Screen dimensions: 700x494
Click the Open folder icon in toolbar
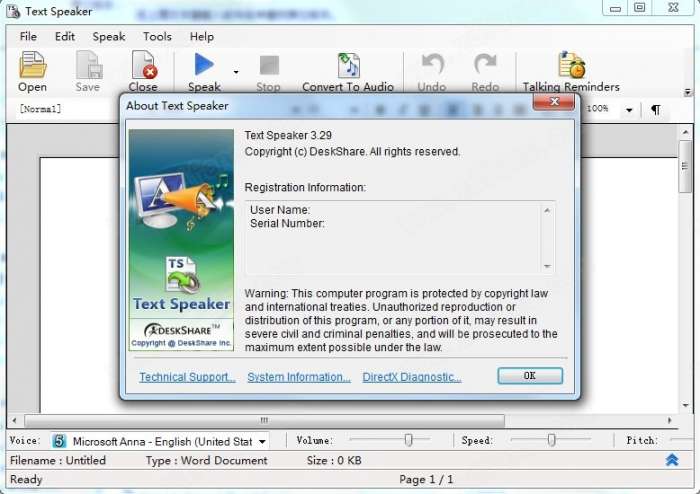click(x=33, y=65)
